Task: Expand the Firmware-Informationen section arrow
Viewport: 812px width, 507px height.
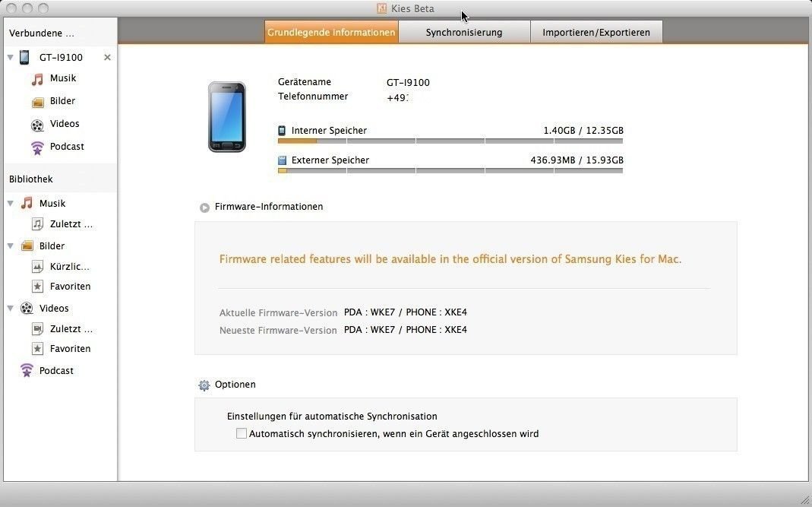Action: (204, 208)
